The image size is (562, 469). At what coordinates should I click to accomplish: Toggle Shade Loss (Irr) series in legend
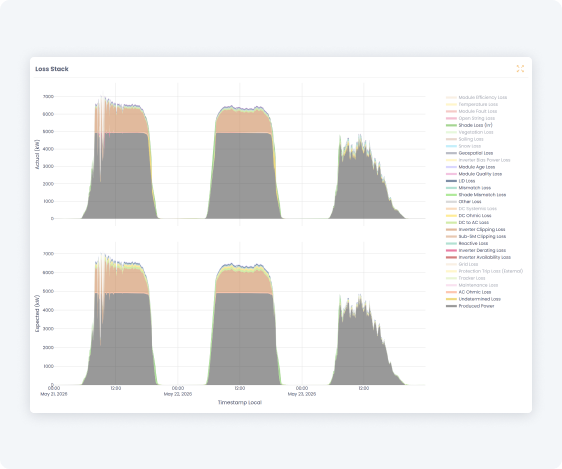coord(469,125)
